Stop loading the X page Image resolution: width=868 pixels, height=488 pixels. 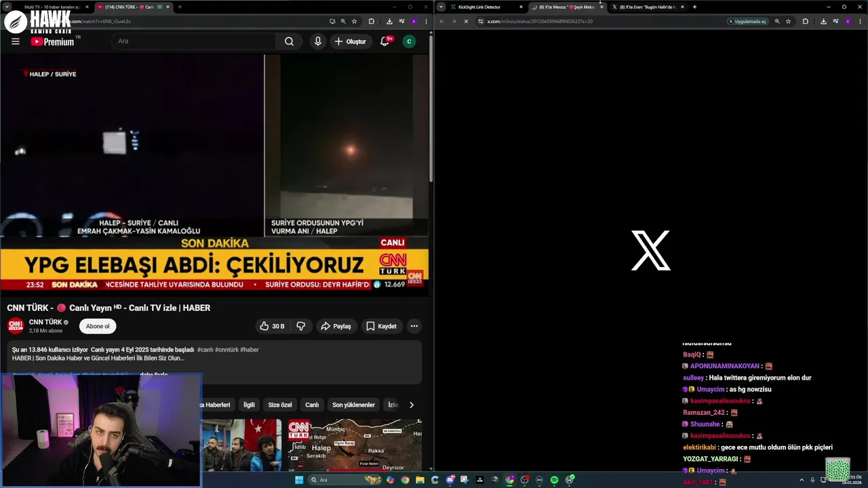pyautogui.click(x=466, y=21)
